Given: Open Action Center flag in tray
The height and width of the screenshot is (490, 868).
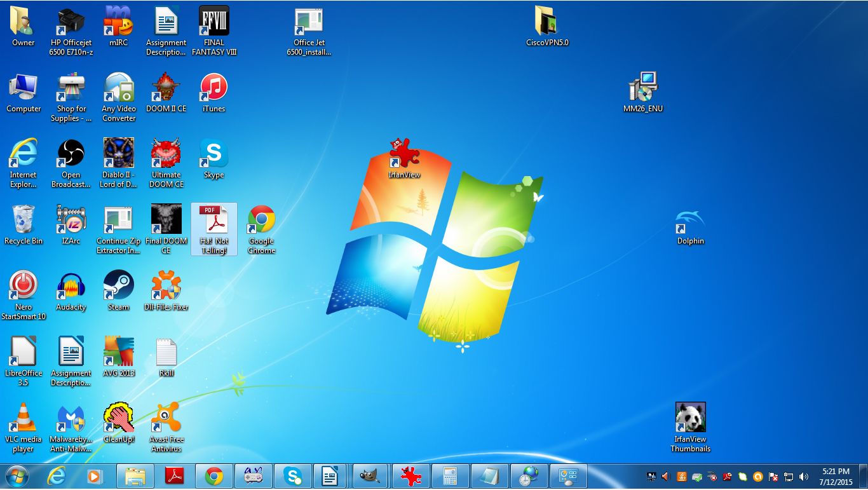Looking at the screenshot, I should click(773, 476).
